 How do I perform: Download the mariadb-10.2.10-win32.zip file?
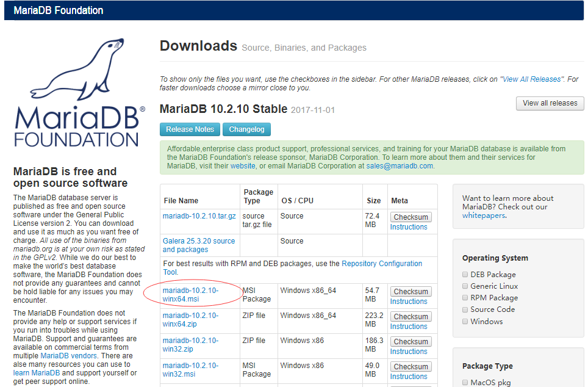tap(190, 345)
